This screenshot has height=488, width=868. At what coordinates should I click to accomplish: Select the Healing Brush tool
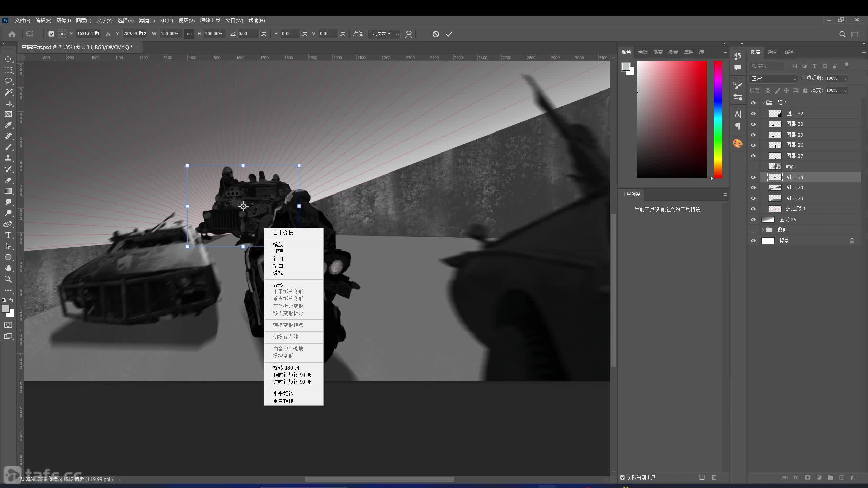click(8, 136)
